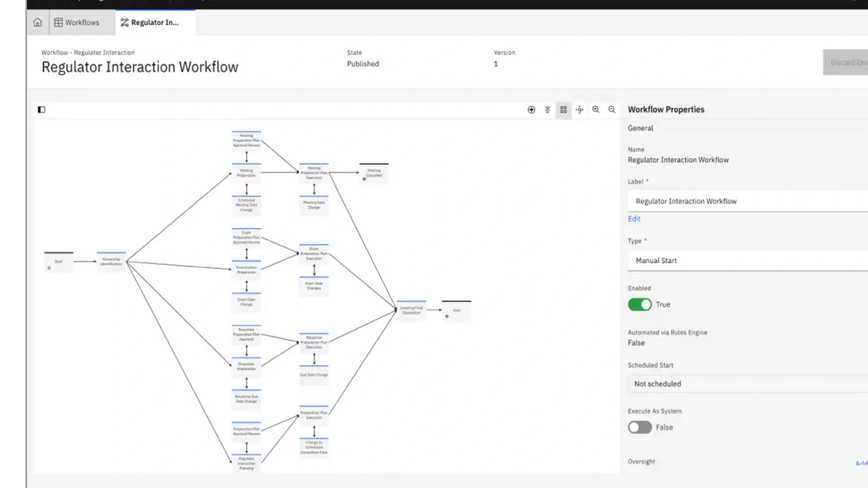Screen dimensions: 868x488
Task: Switch to the Workflows tab
Action: (77, 22)
